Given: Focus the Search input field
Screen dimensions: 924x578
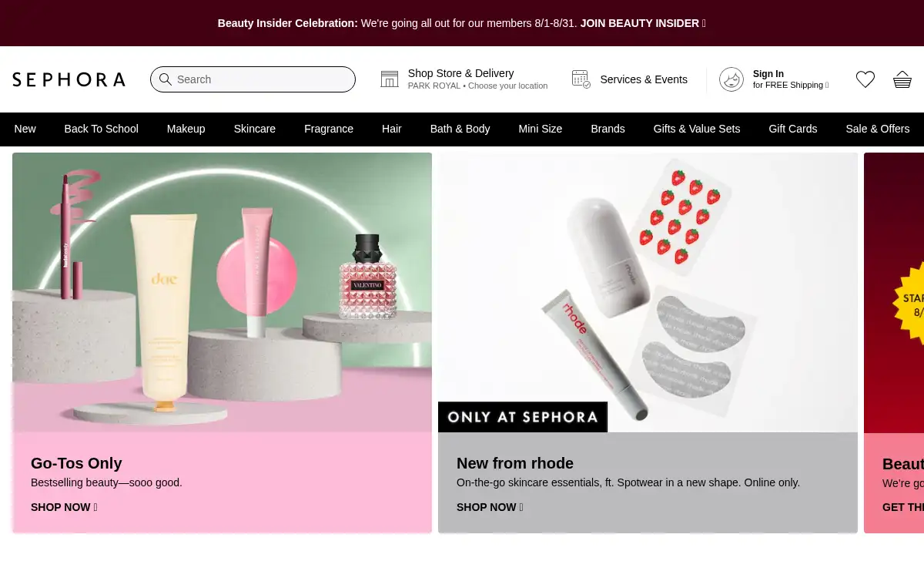Looking at the screenshot, I should 253,79.
